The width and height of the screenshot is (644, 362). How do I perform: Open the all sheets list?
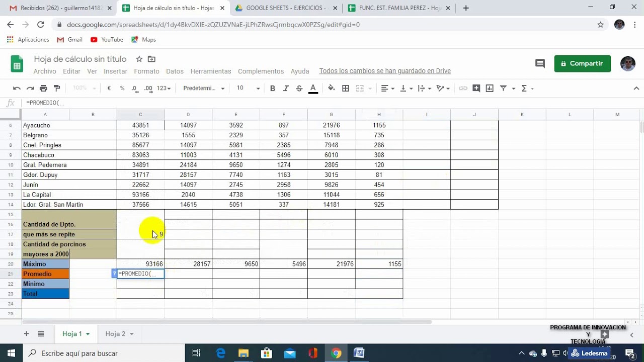tap(41, 334)
